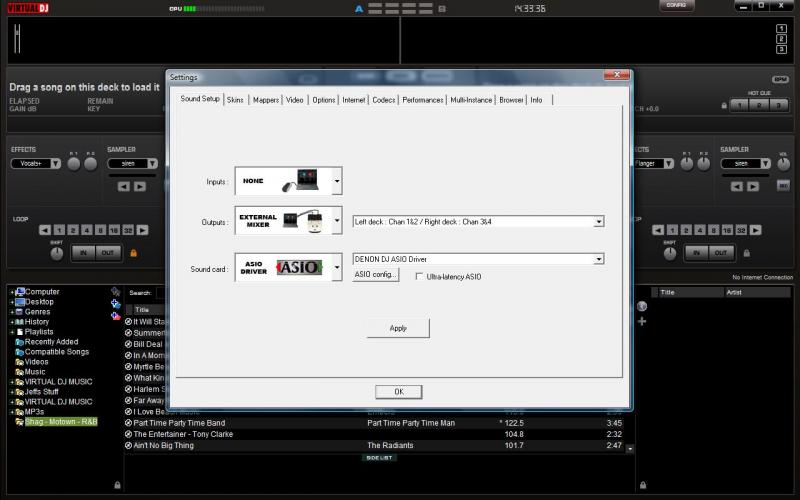Toggle the right deck hot cue lock
800x500 pixels.
[x=724, y=106]
